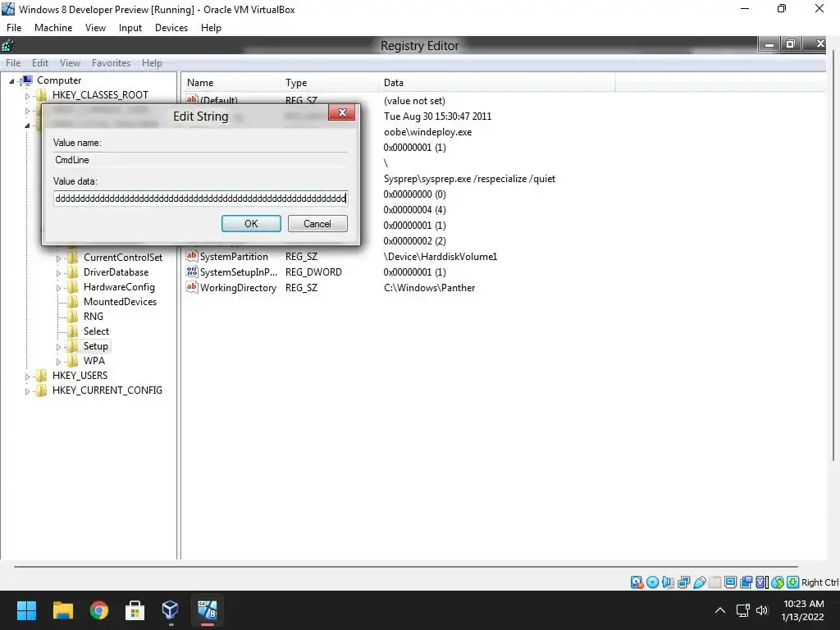Click the shared folders status icon
The height and width of the screenshot is (630, 840).
coord(714,582)
